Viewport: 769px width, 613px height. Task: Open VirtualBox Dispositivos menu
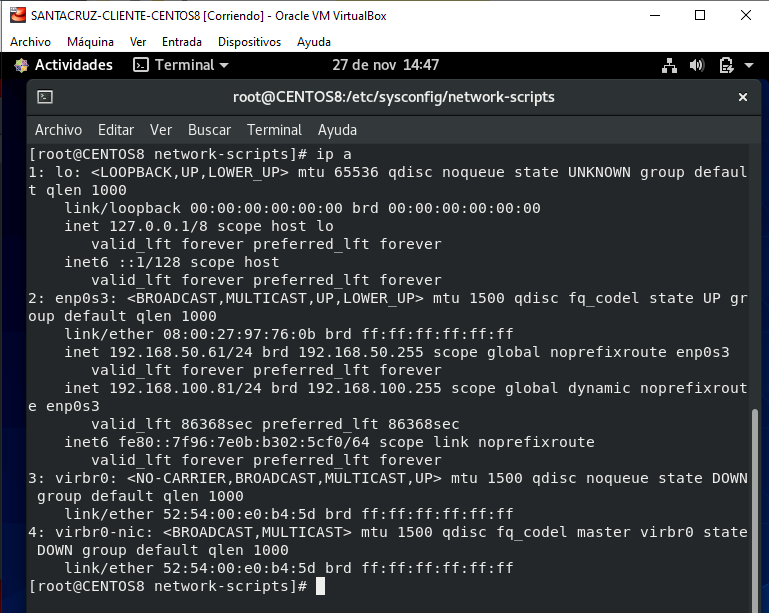tap(249, 42)
